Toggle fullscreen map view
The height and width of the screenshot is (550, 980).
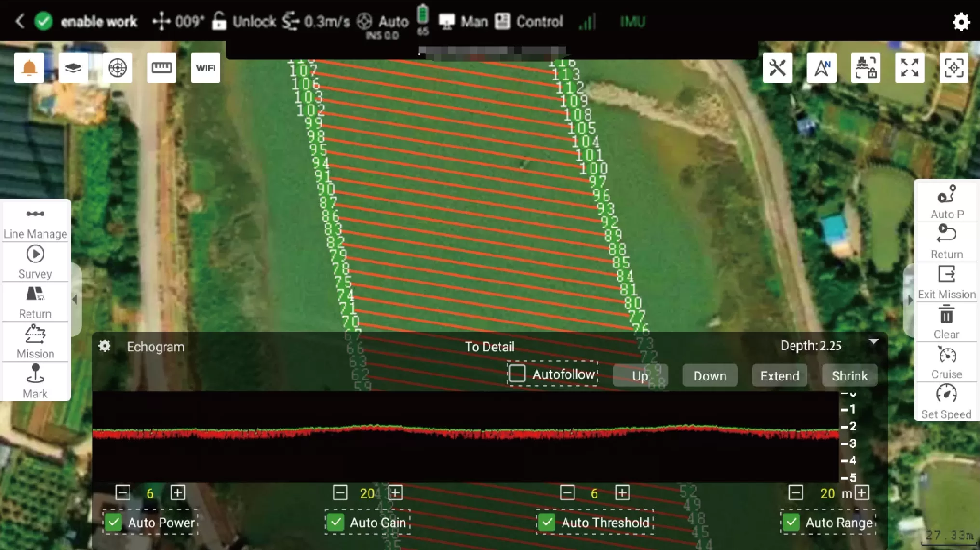click(910, 68)
